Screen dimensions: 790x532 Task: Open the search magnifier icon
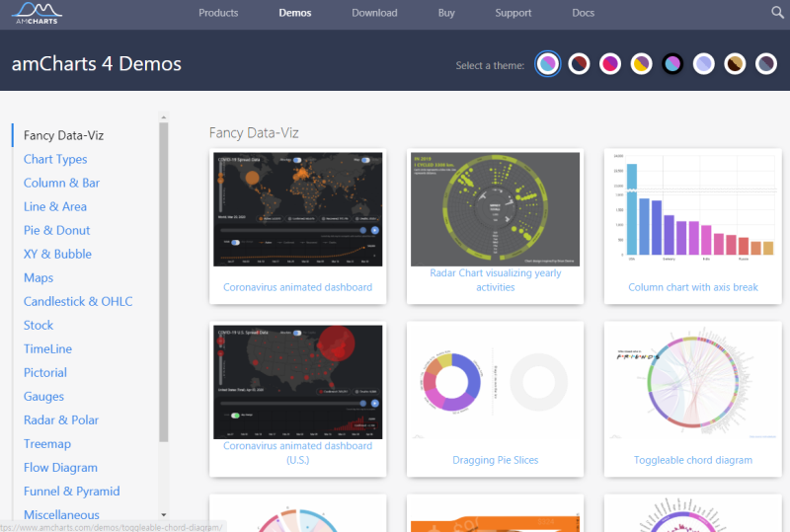777,12
